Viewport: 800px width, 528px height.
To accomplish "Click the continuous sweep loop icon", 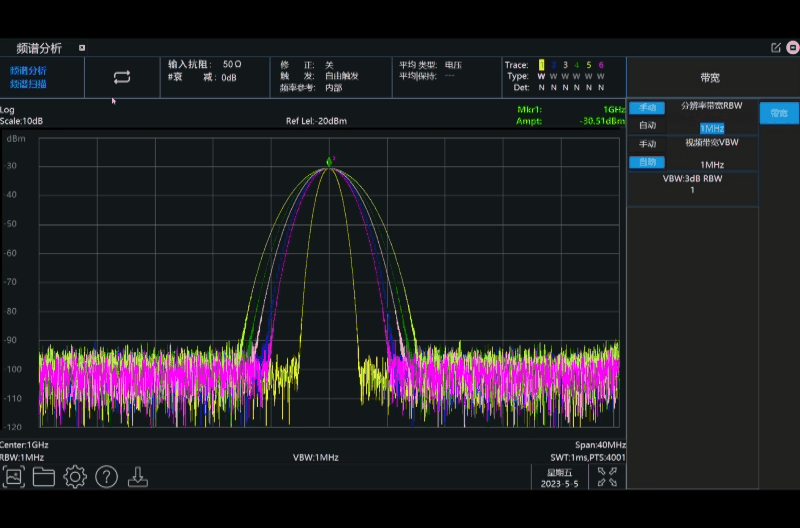I will (122, 77).
